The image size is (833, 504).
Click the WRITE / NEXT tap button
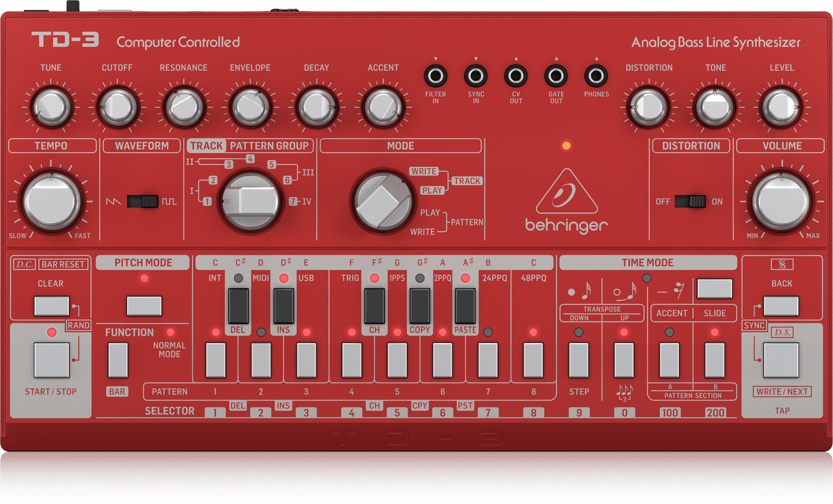click(781, 360)
